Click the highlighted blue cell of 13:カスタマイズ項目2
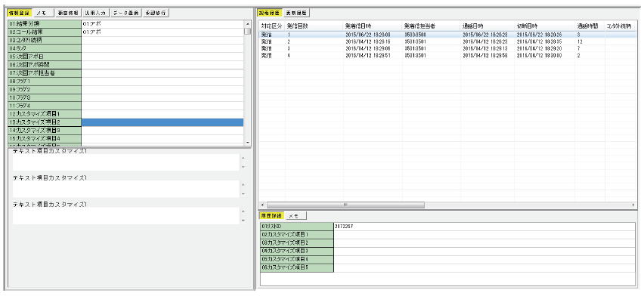The image size is (644, 296). click(x=163, y=122)
